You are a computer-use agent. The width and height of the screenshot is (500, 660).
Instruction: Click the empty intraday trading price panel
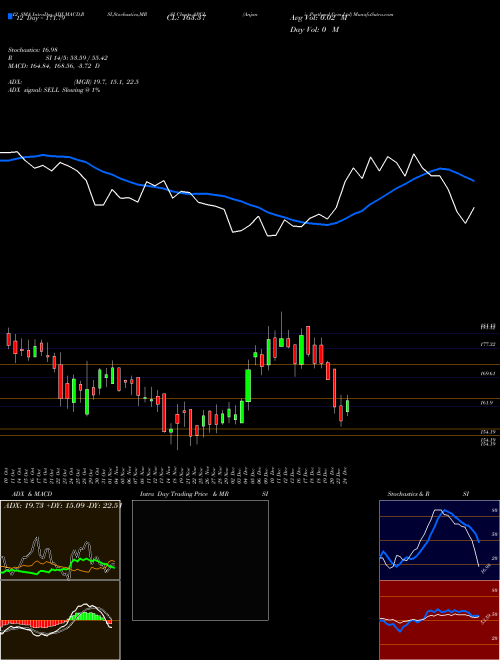[200, 560]
